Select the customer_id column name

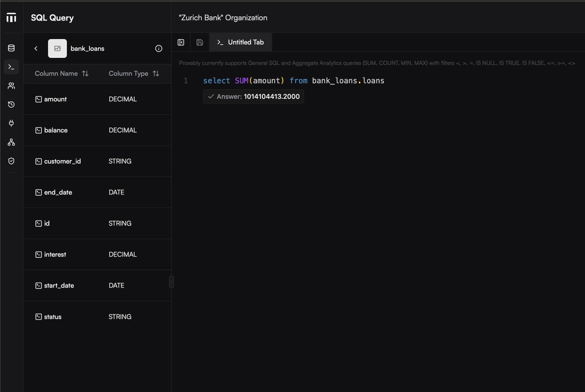(x=62, y=161)
